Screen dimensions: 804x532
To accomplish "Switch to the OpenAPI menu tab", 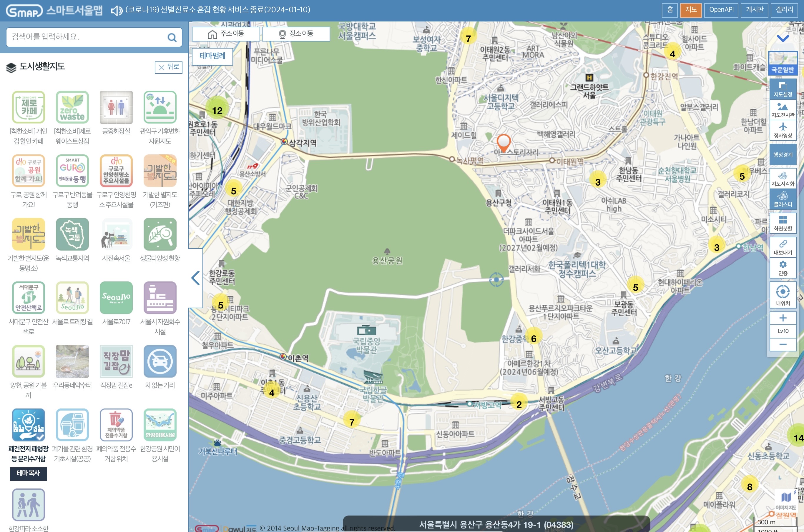I will (x=721, y=10).
